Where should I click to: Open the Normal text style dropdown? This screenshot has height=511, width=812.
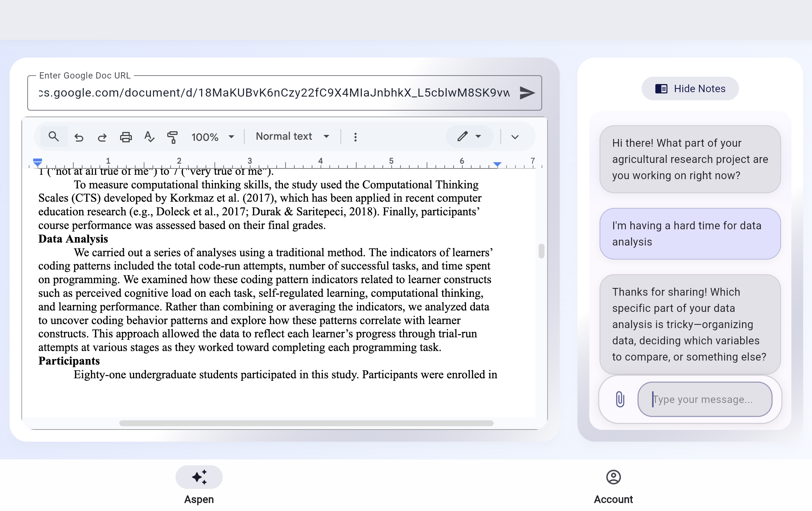292,136
